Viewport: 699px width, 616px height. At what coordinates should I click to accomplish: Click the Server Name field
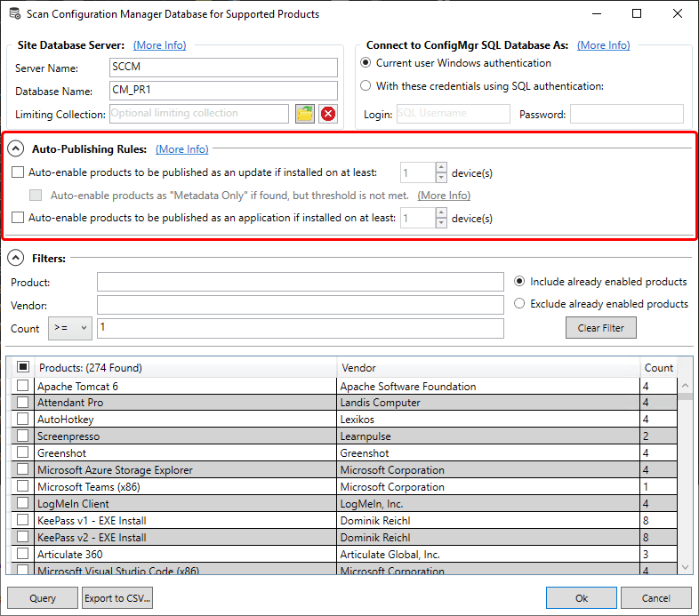[x=223, y=68]
